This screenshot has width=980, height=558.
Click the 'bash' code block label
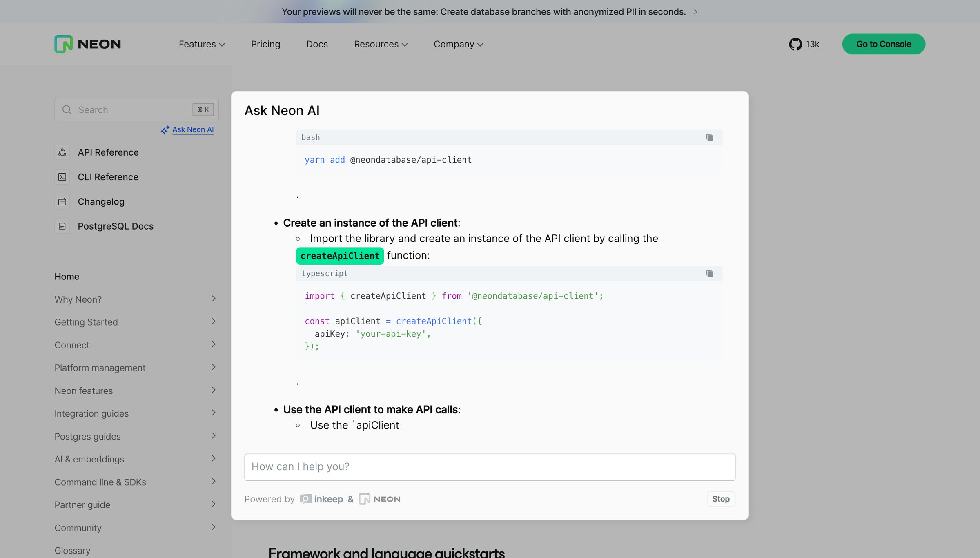[310, 138]
